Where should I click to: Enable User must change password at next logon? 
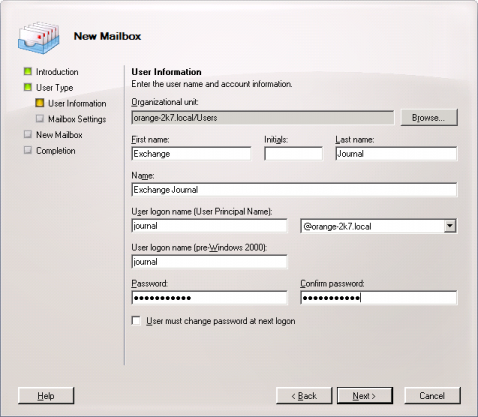point(136,321)
